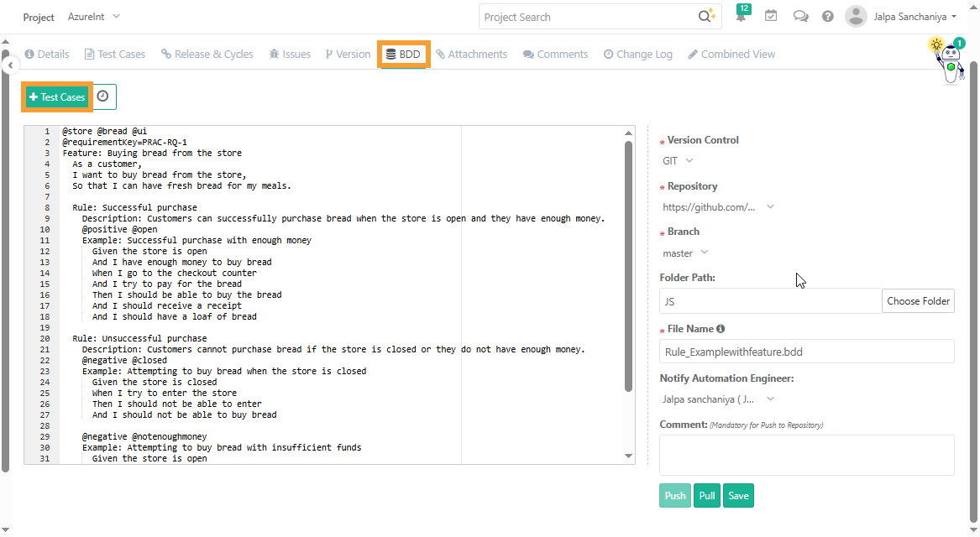Open the Version branch icon
This screenshot has height=537, width=980.
[328, 54]
